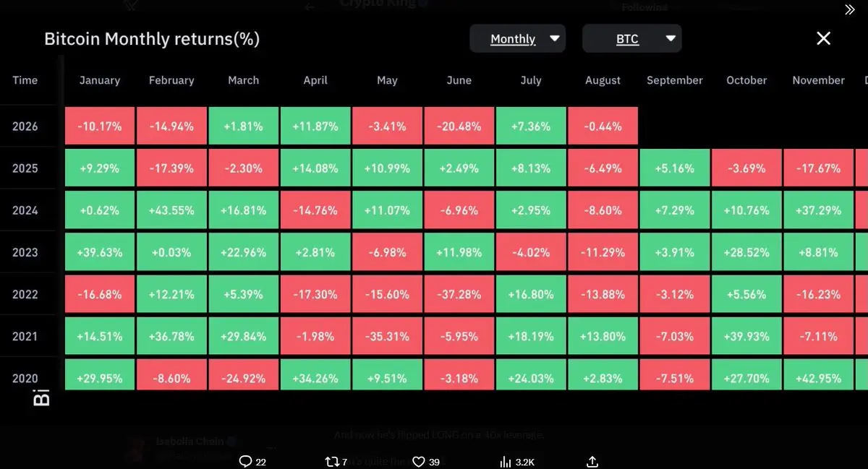Screen dimensions: 868x469
Task: Click the +24.03% July 2020 cell
Action: 531,375
